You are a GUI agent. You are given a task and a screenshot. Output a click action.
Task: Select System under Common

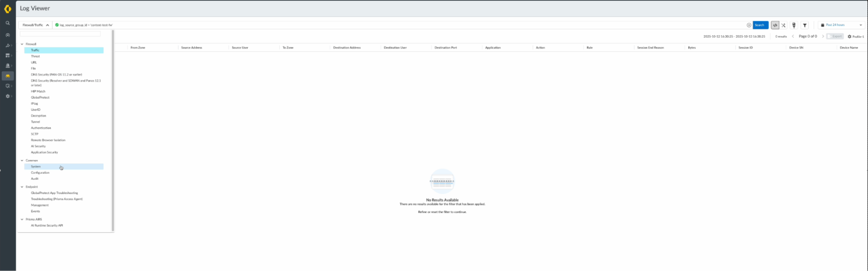(x=64, y=167)
